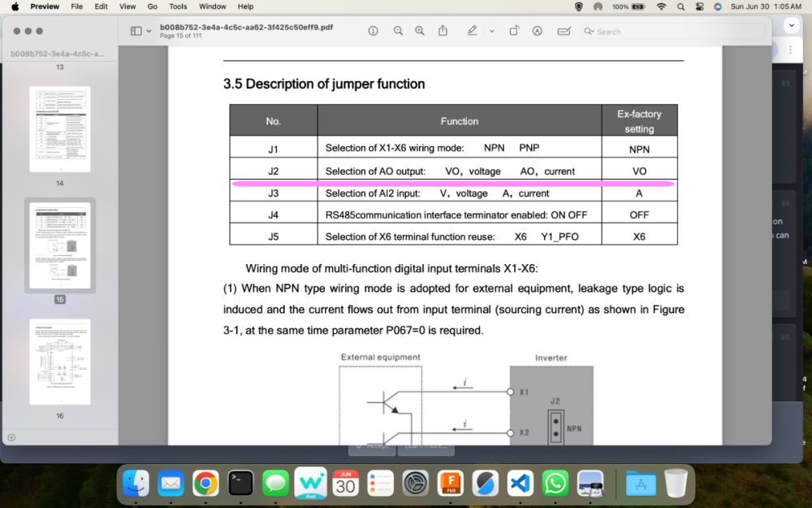
Task: Show the Markup toolbar icon
Action: pyautogui.click(x=537, y=31)
